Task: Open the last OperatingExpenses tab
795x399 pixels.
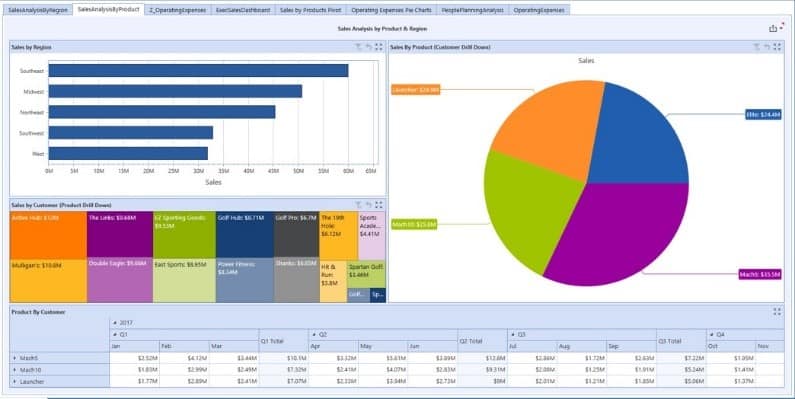Action: click(539, 10)
